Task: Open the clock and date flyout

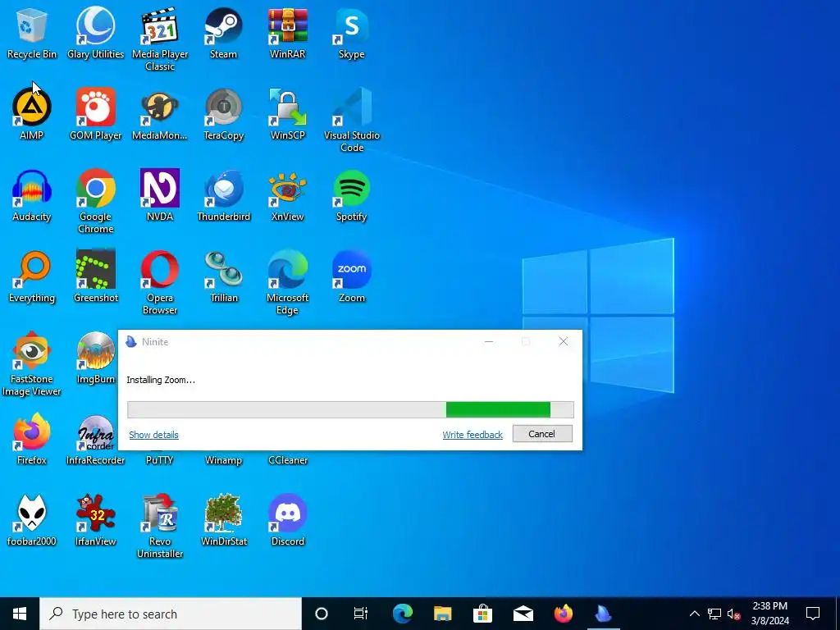Action: tap(769, 614)
